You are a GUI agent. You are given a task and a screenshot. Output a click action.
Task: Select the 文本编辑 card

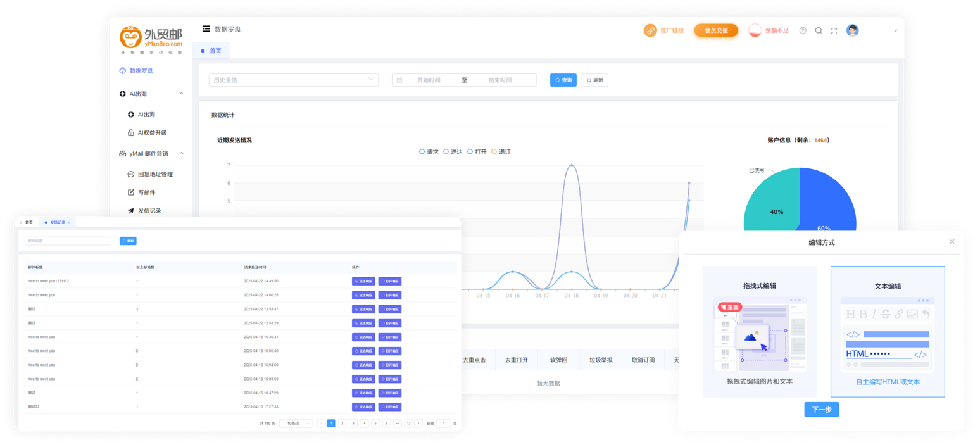(x=888, y=331)
